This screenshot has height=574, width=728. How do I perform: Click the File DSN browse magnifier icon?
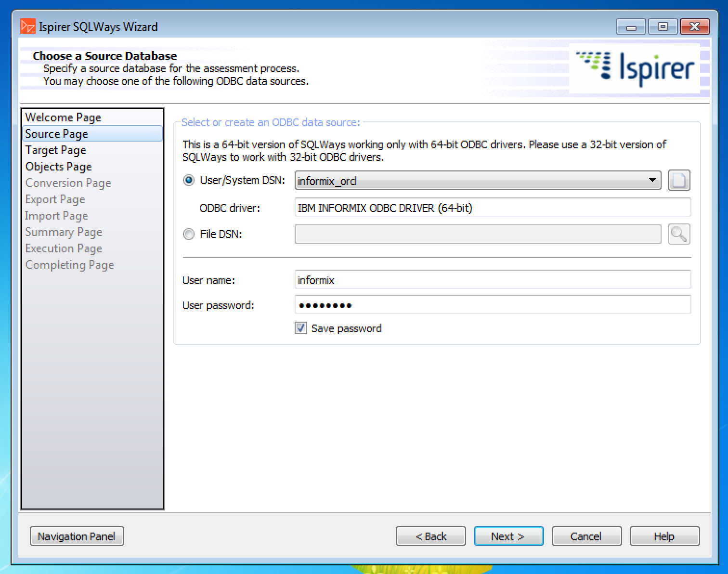pos(679,235)
